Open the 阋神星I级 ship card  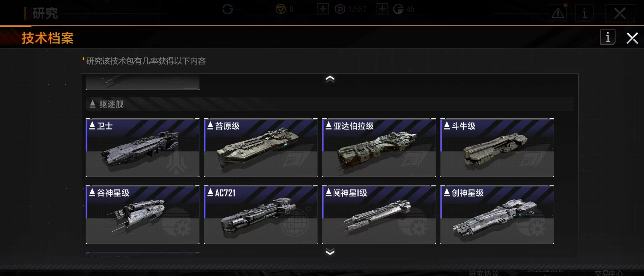(379, 214)
